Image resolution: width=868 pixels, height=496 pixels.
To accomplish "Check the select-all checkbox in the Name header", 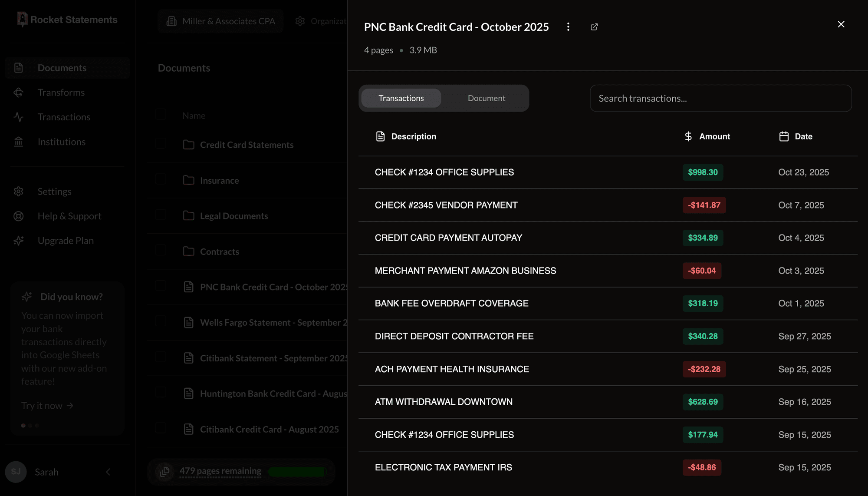I will click(x=161, y=114).
